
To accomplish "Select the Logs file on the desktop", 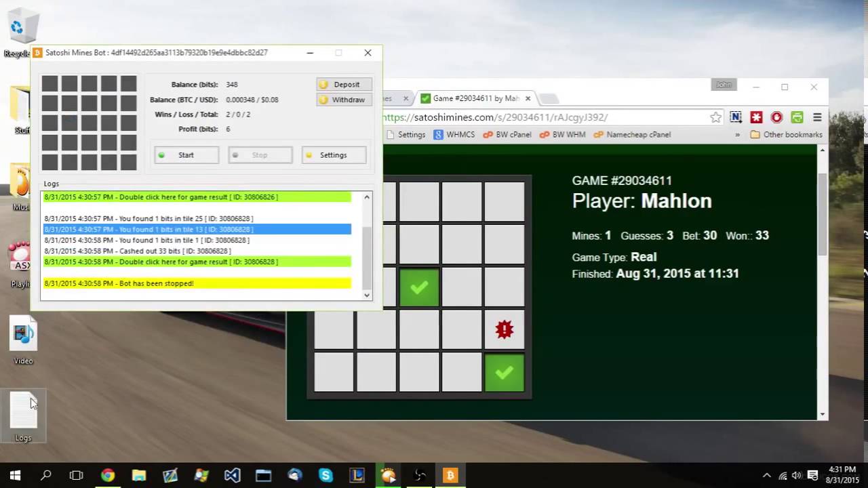I will (x=23, y=417).
